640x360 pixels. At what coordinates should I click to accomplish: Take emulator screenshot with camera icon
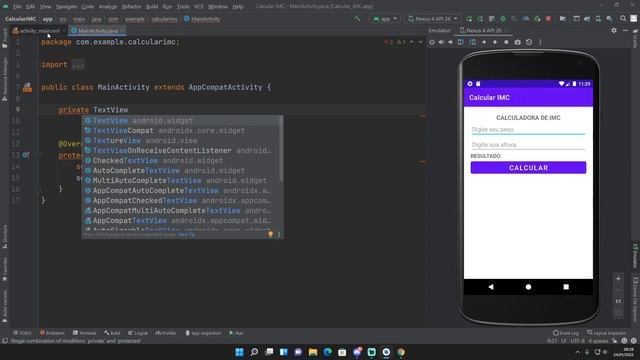[x=518, y=42]
